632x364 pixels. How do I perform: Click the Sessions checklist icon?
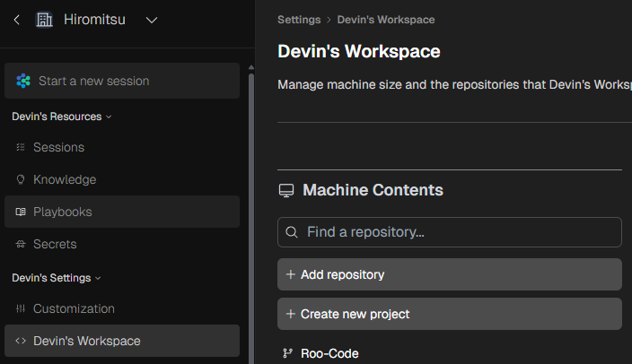click(21, 147)
